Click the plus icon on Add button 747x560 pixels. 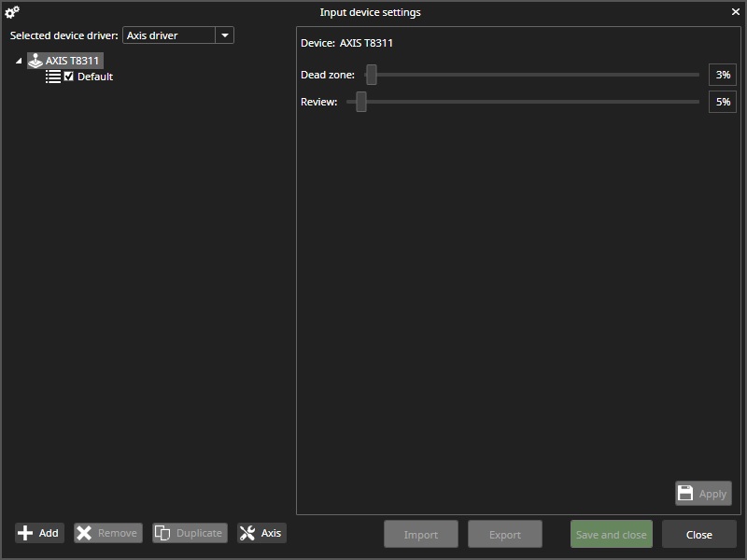pyautogui.click(x=25, y=533)
